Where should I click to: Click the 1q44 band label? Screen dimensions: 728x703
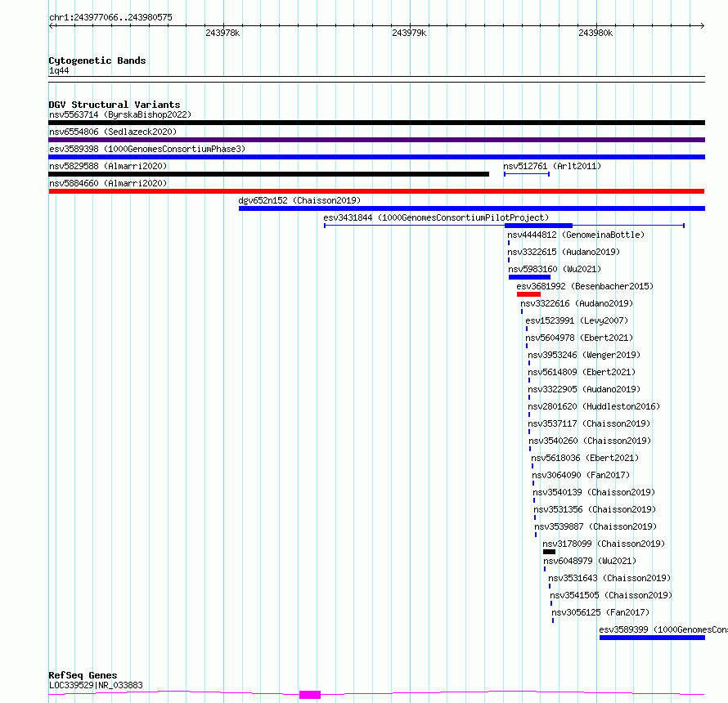59,70
